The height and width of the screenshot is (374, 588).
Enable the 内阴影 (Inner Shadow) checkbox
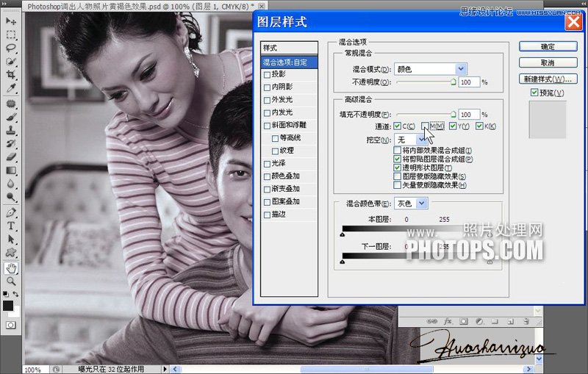[x=267, y=87]
